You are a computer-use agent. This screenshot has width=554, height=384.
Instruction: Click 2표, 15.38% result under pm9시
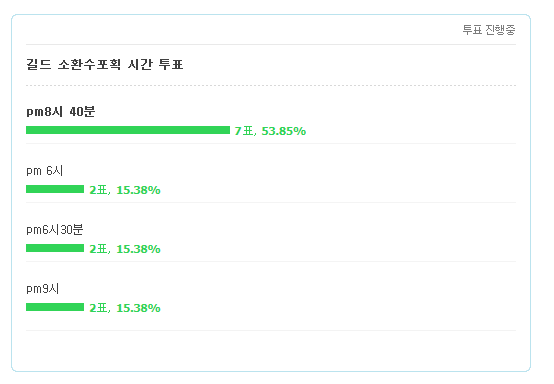[125, 308]
